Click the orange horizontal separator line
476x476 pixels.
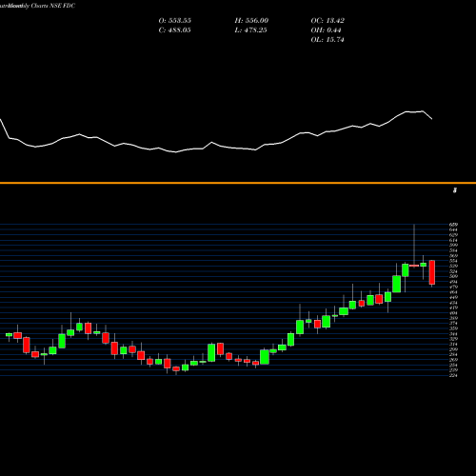tap(238, 183)
